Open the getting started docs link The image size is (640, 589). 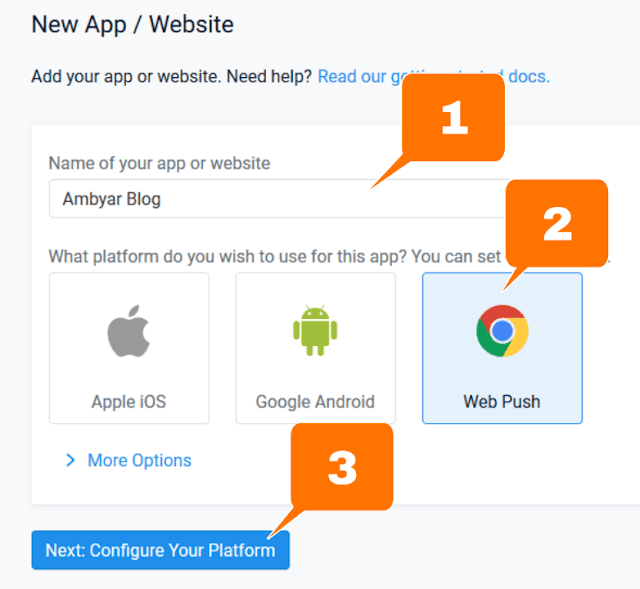coord(433,76)
